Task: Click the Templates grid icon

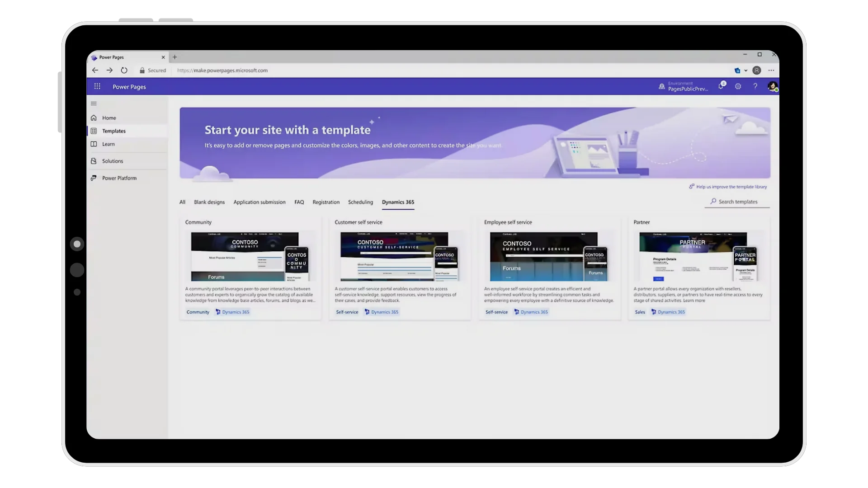Action: point(94,131)
